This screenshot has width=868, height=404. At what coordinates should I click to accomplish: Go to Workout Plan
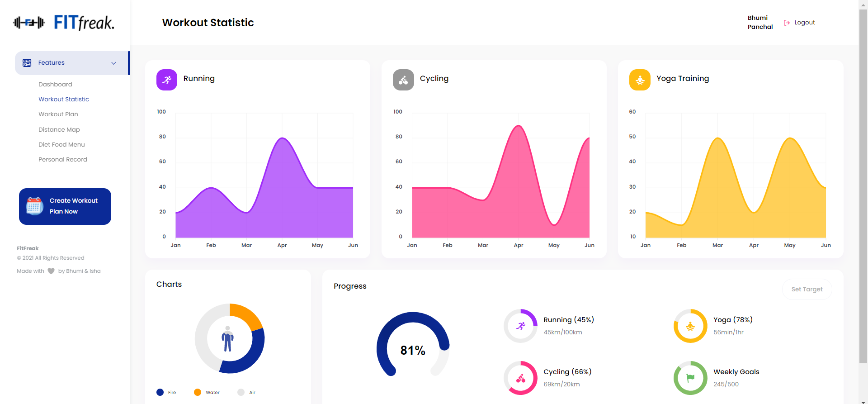[x=58, y=114]
